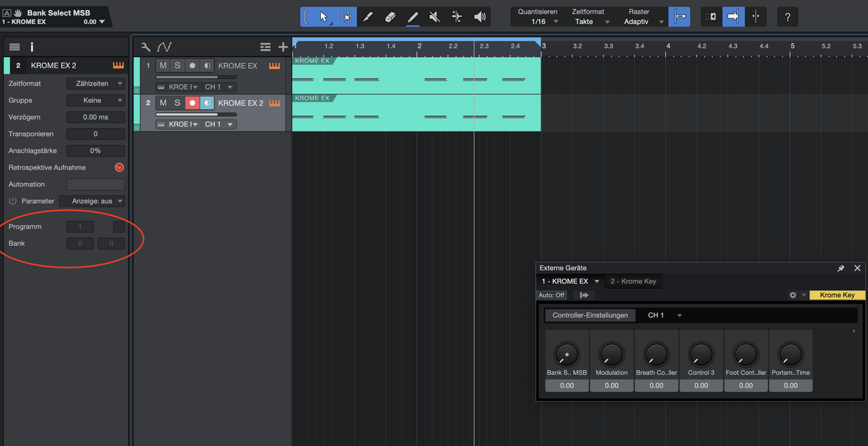Open the Quantisieren 1/16 dropdown
868x446 pixels.
tap(544, 22)
